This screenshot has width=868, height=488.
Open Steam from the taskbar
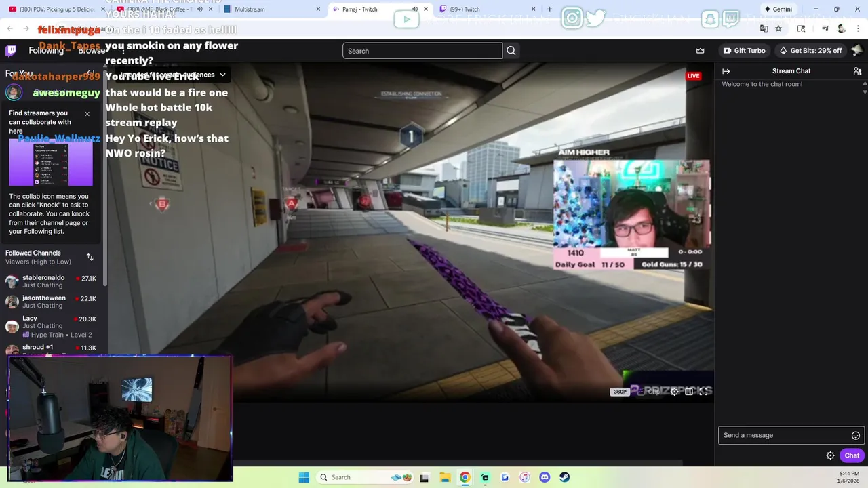point(564,477)
